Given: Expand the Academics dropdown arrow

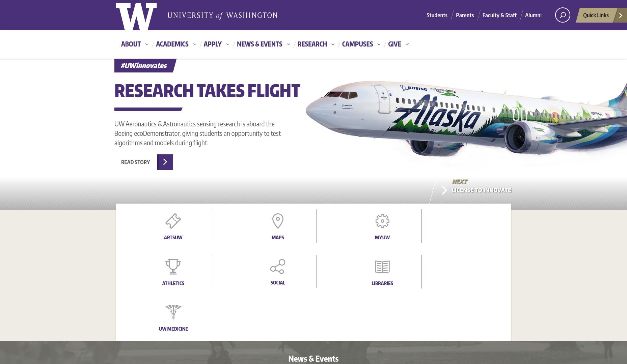Looking at the screenshot, I should 194,44.
